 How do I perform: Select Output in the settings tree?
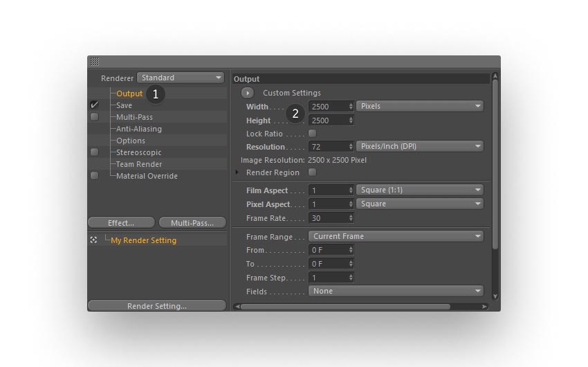pyautogui.click(x=129, y=93)
